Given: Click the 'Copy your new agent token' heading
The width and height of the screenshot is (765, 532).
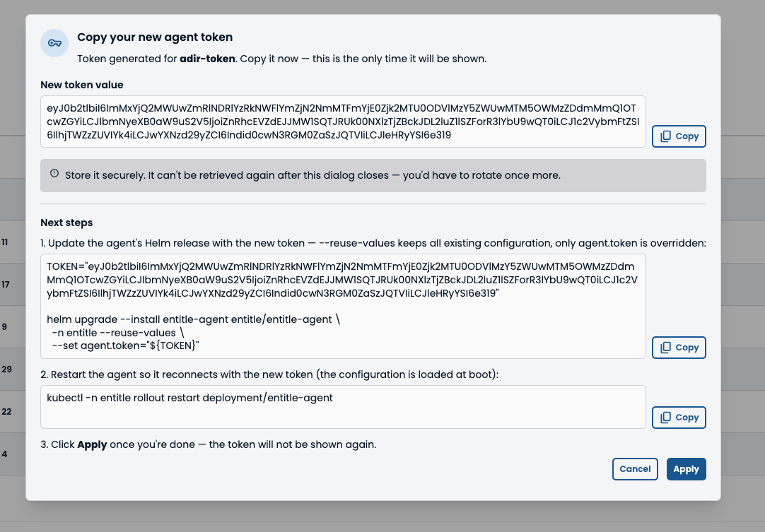Looking at the screenshot, I should click(x=155, y=37).
